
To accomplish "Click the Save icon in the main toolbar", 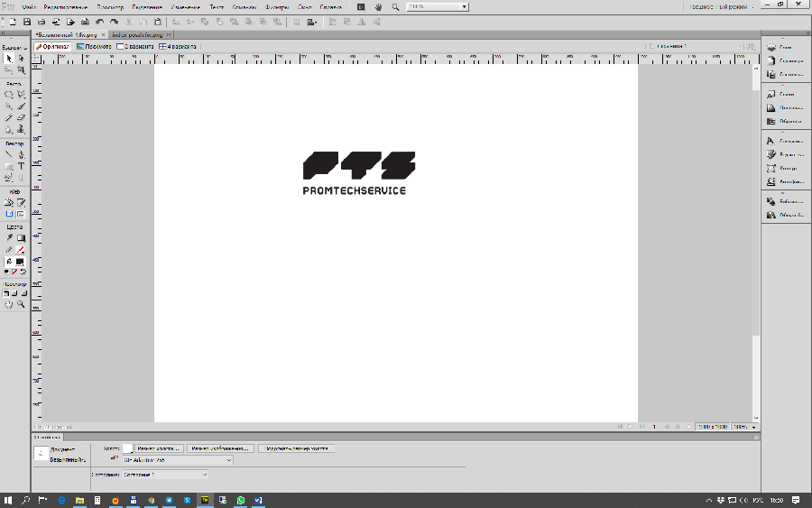I will pyautogui.click(x=27, y=21).
